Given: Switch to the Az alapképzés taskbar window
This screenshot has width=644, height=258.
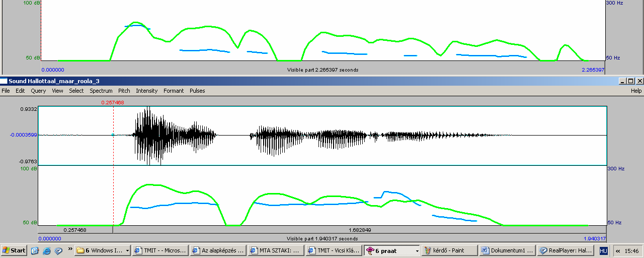Looking at the screenshot, I should click(219, 250).
